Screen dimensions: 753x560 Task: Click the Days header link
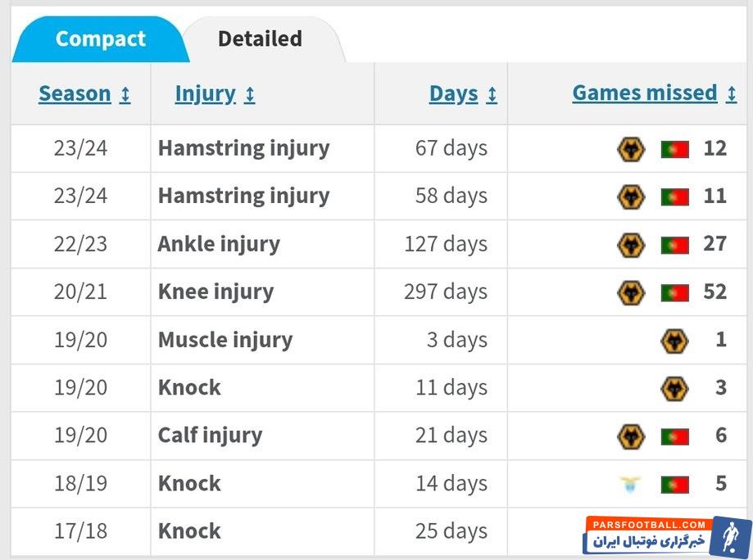click(453, 94)
